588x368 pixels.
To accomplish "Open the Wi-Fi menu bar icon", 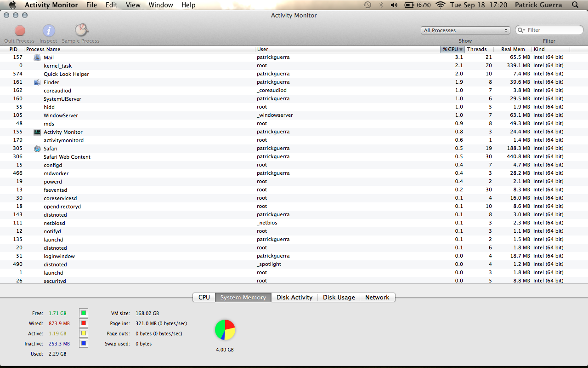I will tap(441, 5).
